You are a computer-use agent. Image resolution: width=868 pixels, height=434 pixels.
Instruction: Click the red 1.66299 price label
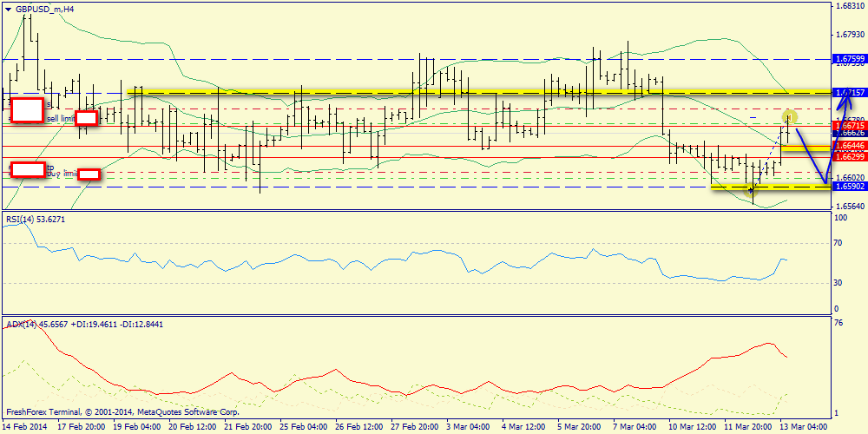(x=849, y=157)
